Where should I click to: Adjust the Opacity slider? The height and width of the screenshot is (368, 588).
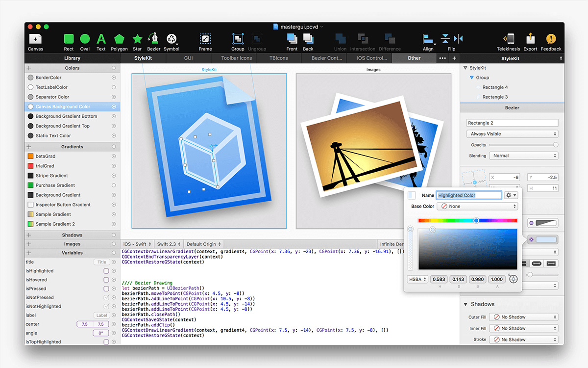tap(524, 145)
